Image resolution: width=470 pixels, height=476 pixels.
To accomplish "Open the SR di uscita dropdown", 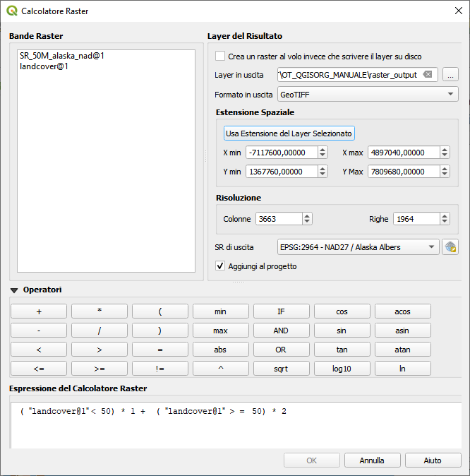I will [358, 247].
